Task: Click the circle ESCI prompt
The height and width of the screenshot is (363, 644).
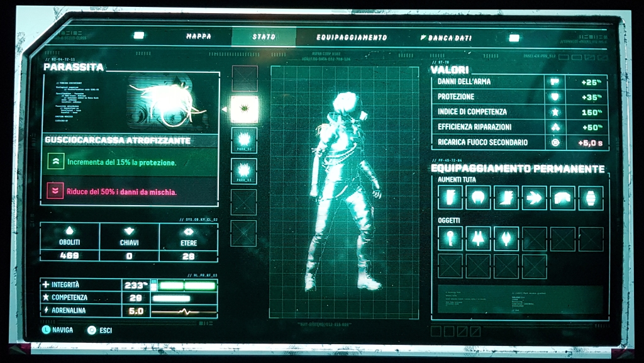Action: (100, 330)
